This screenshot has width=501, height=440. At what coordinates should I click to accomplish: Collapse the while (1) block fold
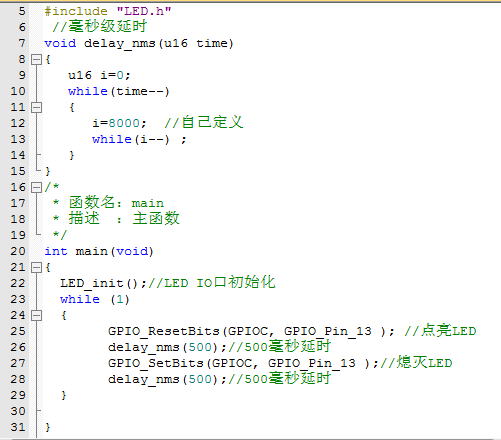click(x=36, y=315)
